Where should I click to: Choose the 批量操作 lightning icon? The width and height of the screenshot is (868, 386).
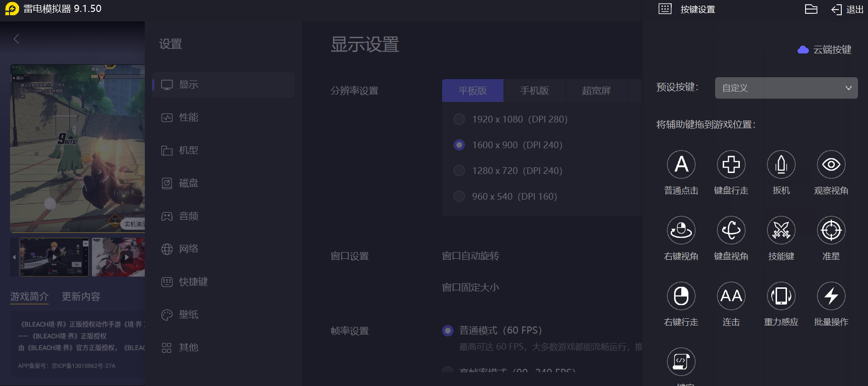(831, 296)
